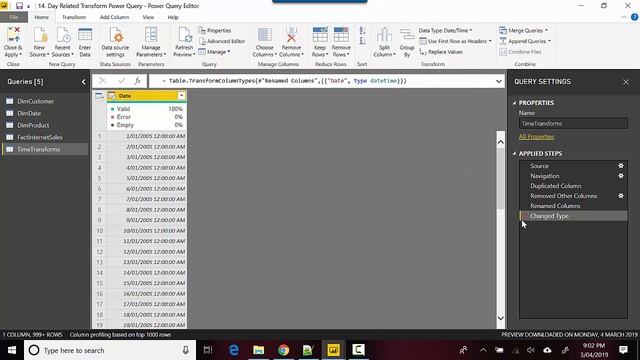
Task: Open the All Properties link
Action: pyautogui.click(x=536, y=137)
